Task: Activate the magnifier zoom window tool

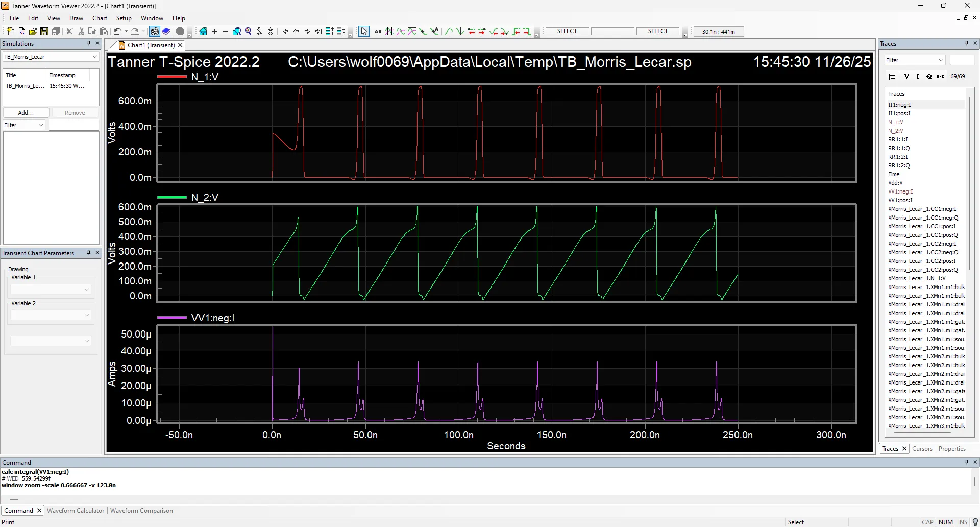Action: coord(236,31)
